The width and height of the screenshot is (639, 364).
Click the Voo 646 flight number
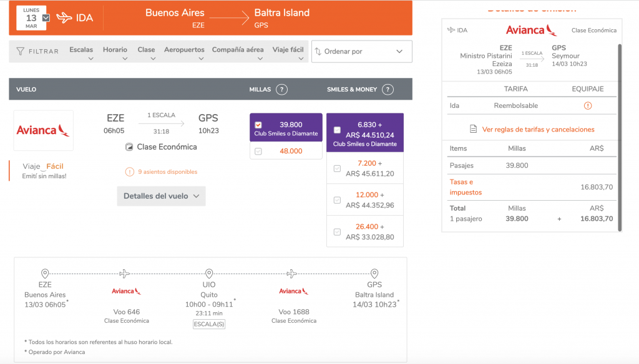[126, 312]
